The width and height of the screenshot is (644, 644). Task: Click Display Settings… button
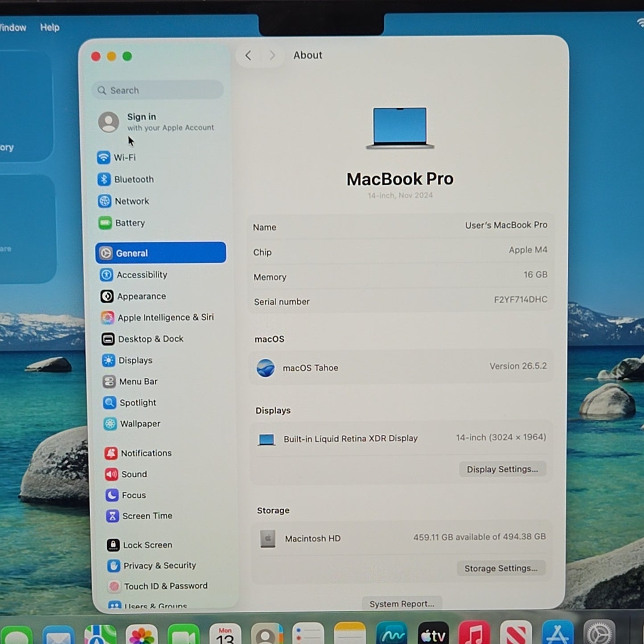point(502,469)
